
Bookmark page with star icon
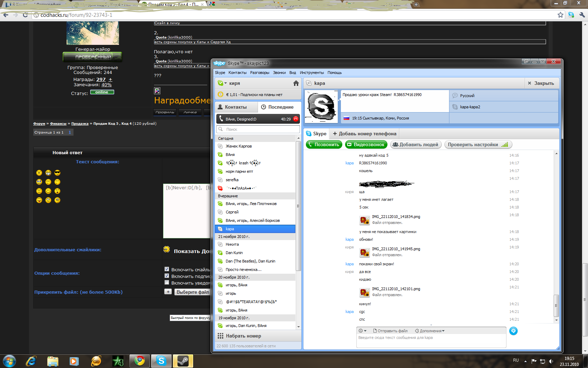coord(560,15)
